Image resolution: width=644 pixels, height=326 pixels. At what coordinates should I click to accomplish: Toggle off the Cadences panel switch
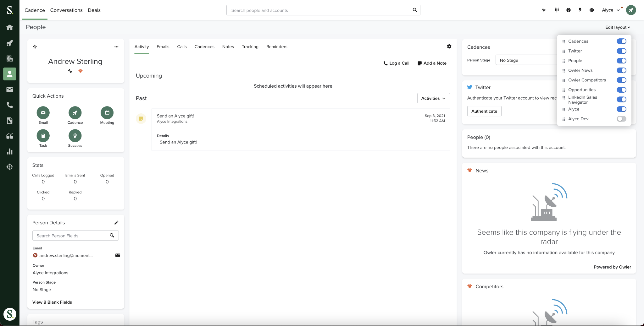(621, 41)
